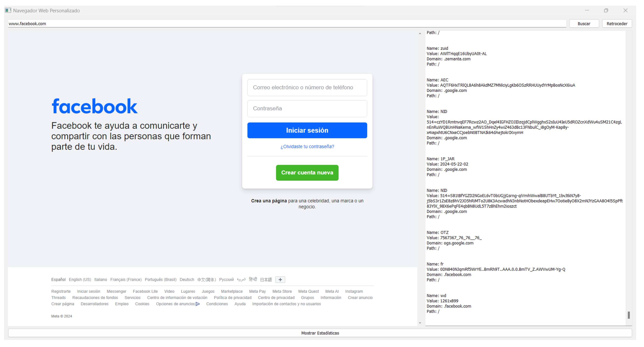Open the Crea una página link
644x347 pixels.
pos(269,201)
